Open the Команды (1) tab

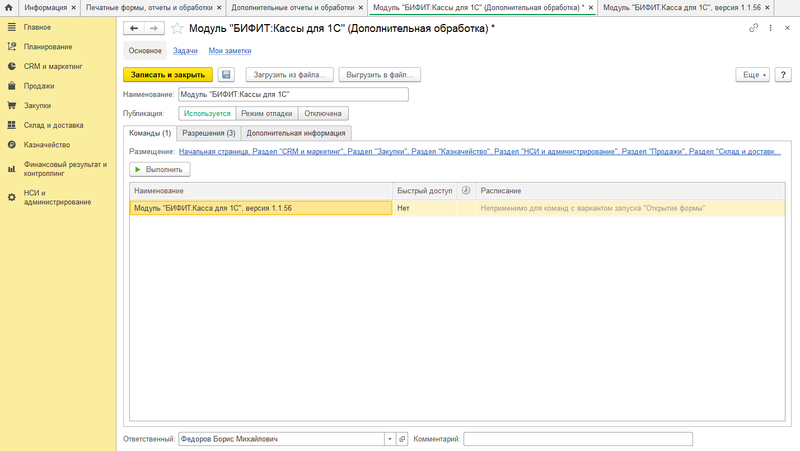pyautogui.click(x=150, y=133)
